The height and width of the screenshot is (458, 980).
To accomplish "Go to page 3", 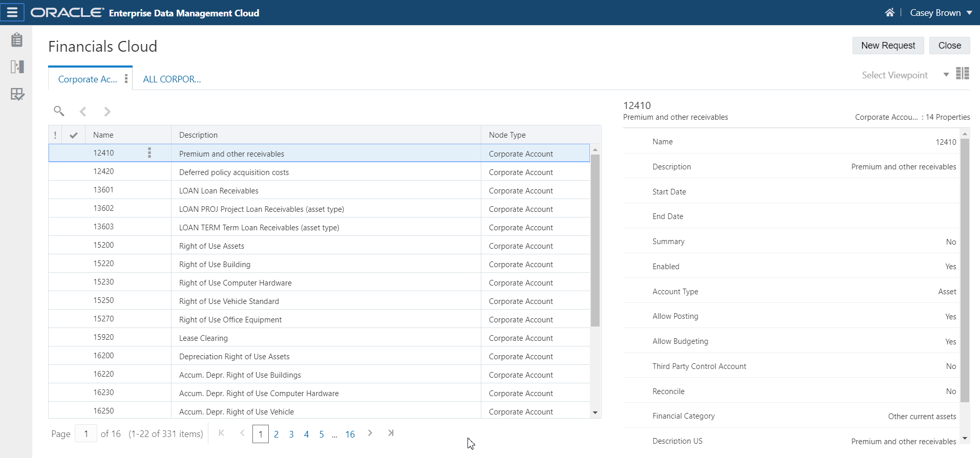I will pyautogui.click(x=291, y=434).
